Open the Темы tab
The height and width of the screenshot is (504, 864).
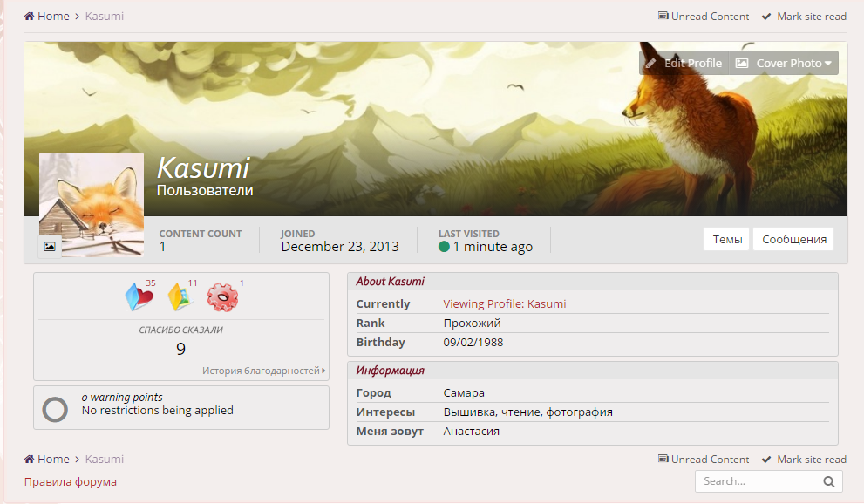727,239
